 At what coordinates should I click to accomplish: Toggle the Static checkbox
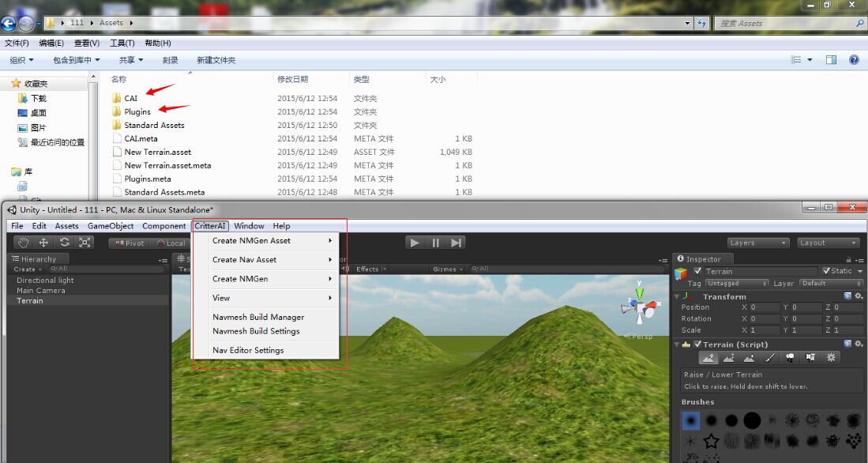coord(826,271)
